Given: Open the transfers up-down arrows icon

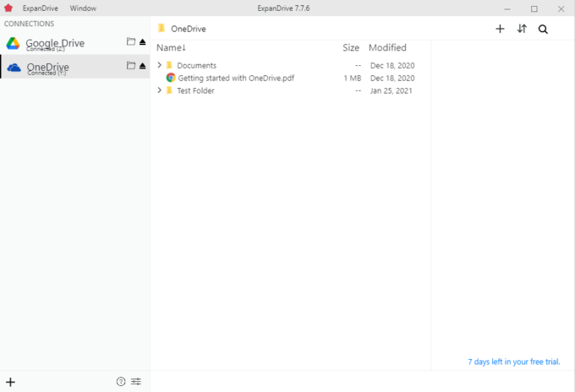Looking at the screenshot, I should [522, 29].
